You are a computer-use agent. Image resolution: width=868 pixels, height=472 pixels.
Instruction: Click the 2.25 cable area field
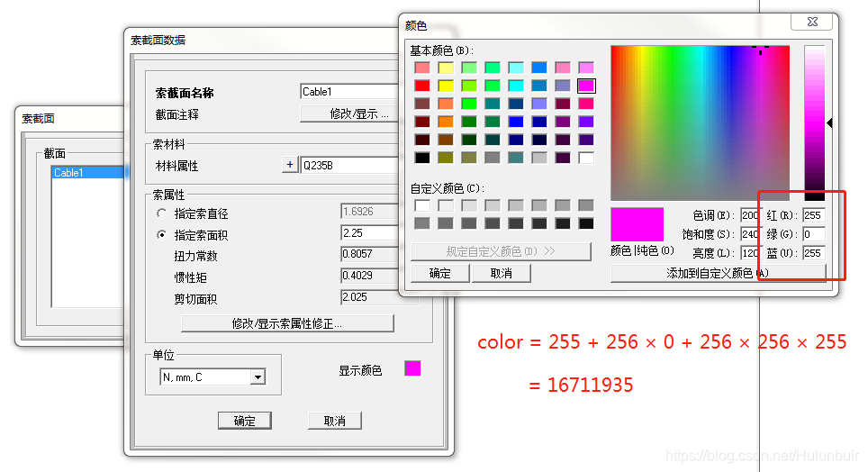point(369,232)
